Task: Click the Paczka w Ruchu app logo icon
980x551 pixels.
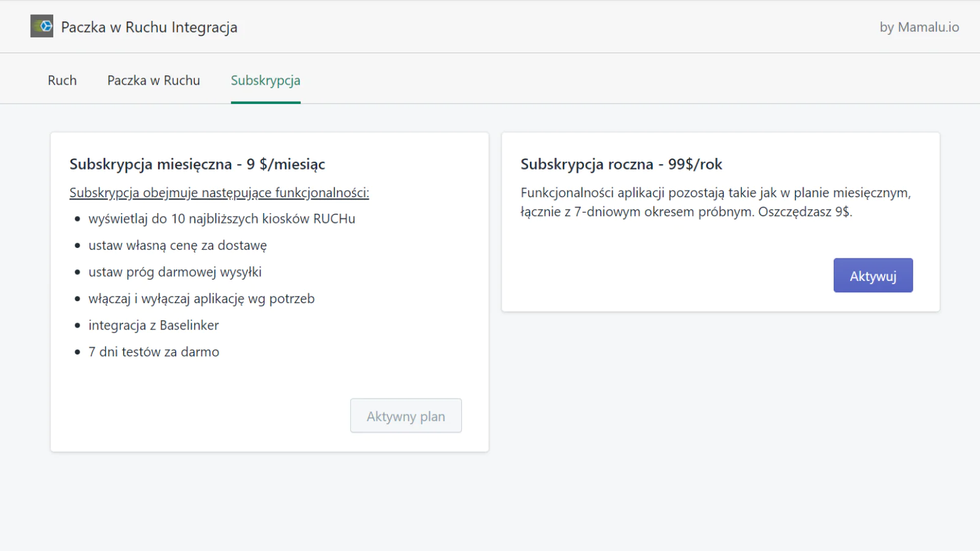Action: click(42, 26)
